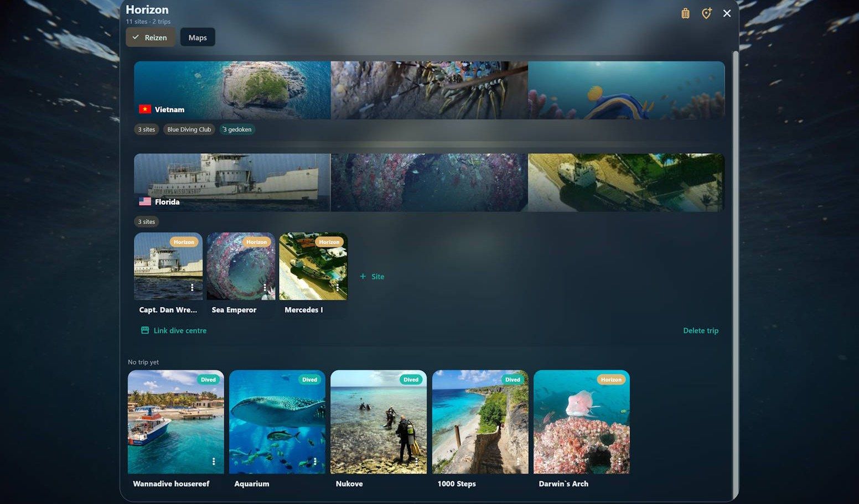Open three-dot menu on Capt. Dan Wreck card

(x=192, y=288)
